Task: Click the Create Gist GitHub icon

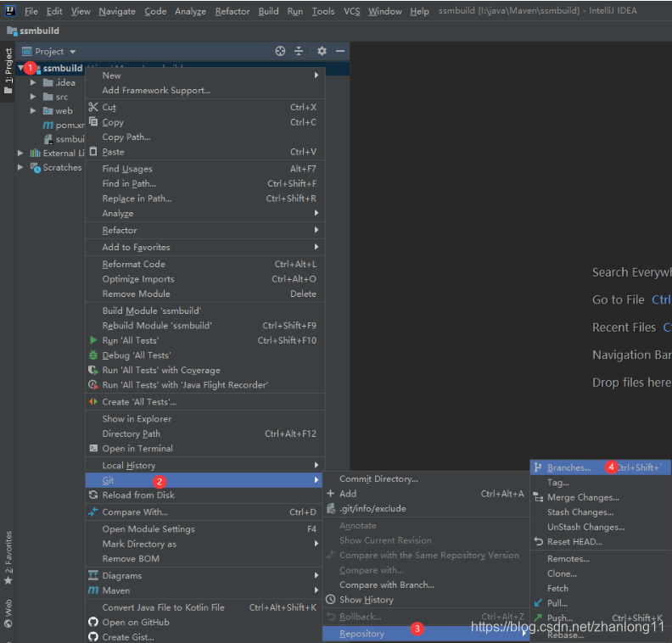Action: coord(93,637)
